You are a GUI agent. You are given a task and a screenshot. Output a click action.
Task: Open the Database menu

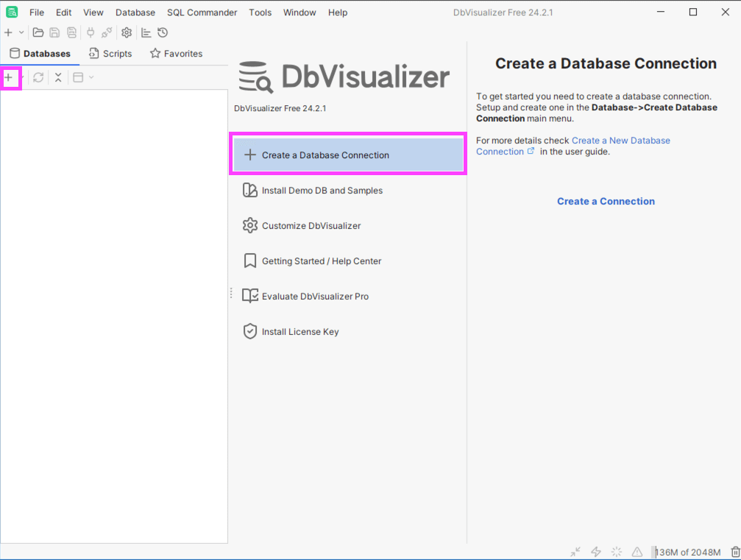[135, 13]
